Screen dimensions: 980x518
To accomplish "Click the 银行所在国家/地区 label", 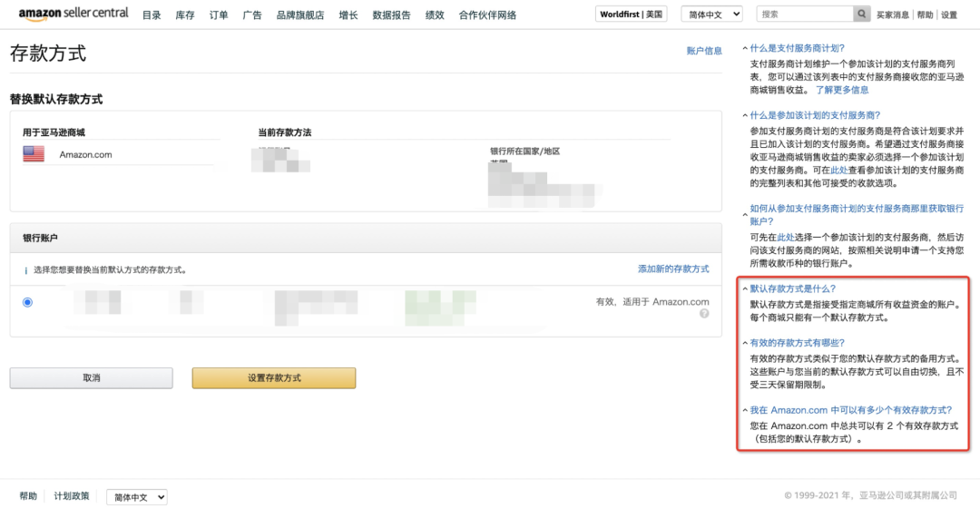I will click(x=525, y=151).
